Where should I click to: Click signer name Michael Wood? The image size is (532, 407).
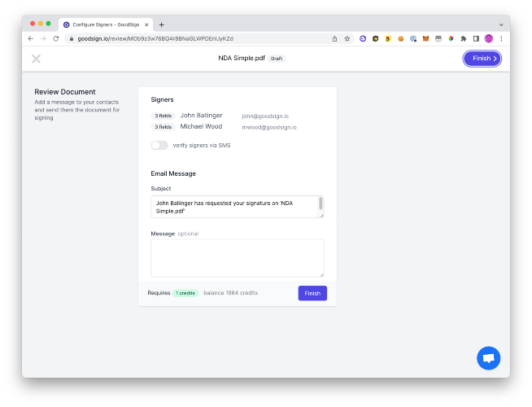[x=201, y=126]
